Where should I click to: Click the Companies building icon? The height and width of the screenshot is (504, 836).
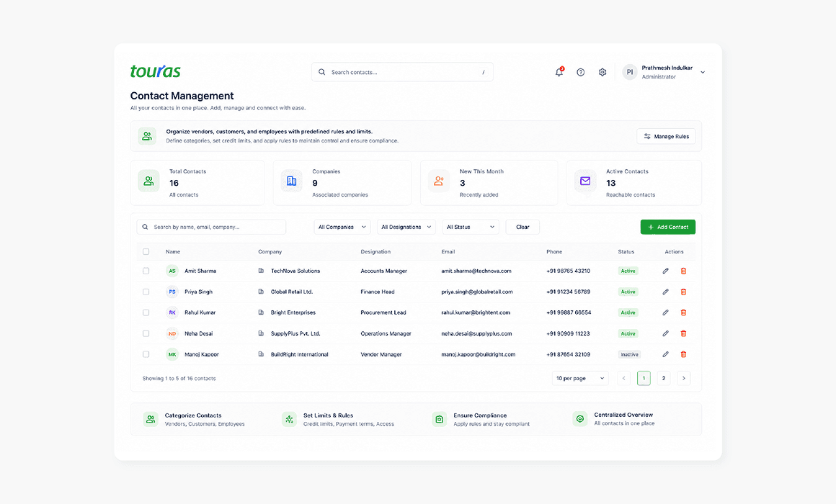point(292,181)
